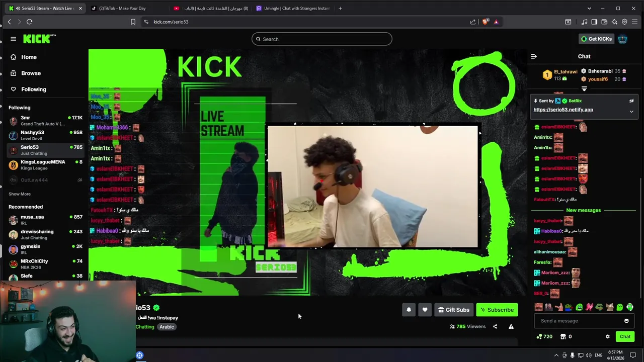Screen dimensions: 644x362
Task: Open emoji picker in message box
Action: pos(626,321)
